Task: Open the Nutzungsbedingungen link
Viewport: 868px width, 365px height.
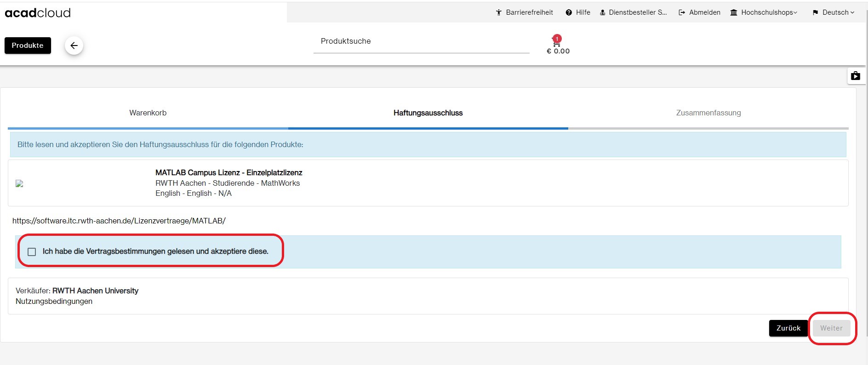Action: [x=54, y=301]
